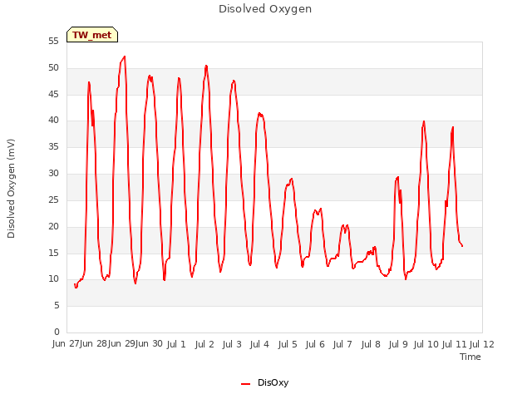The height and width of the screenshot is (399, 532).
Task: Click the highest peak near Jun 29
Action: (125, 57)
